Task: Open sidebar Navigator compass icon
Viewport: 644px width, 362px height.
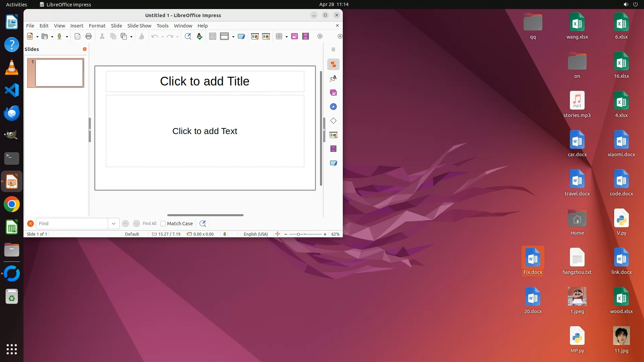Action: [x=333, y=107]
